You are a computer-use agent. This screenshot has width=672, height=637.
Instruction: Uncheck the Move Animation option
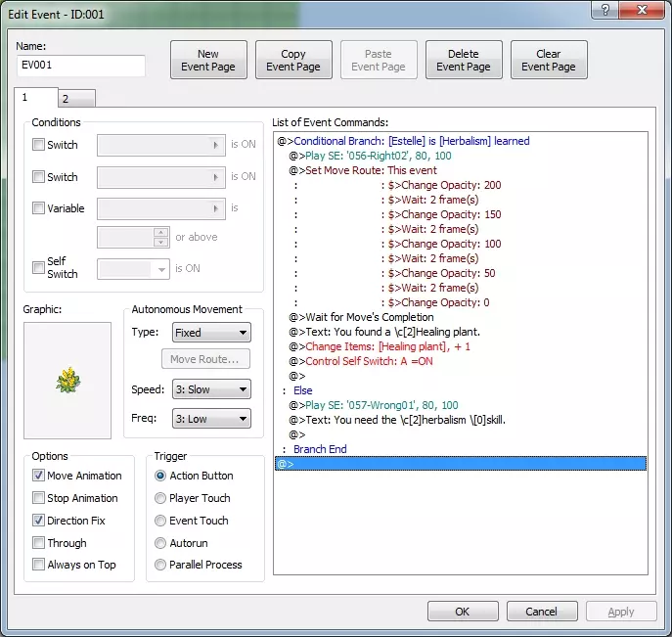[x=38, y=475]
